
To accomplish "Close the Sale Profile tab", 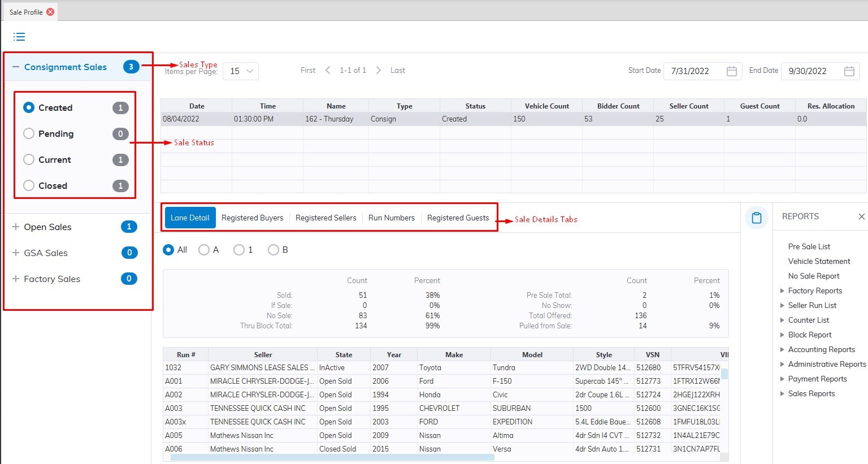I will 50,12.
